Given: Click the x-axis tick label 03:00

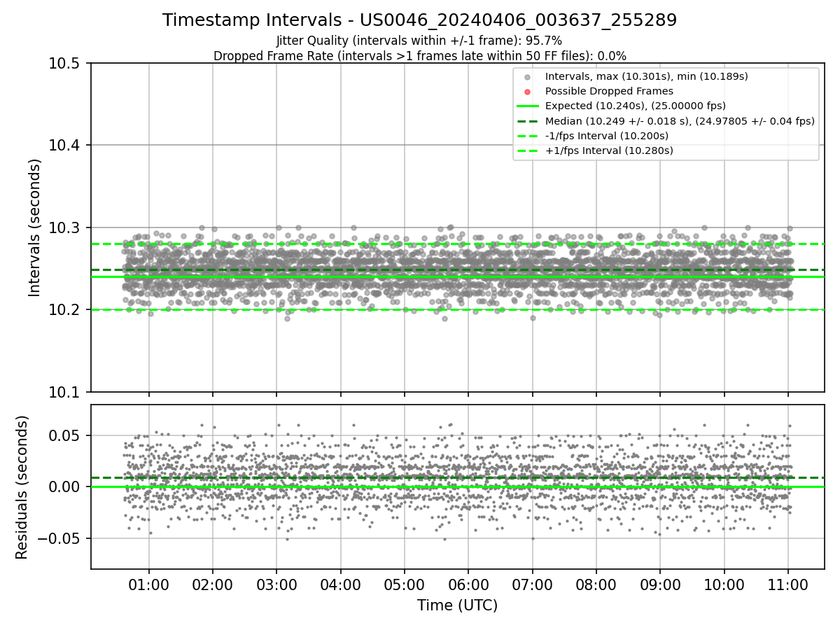Looking at the screenshot, I should tap(276, 583).
